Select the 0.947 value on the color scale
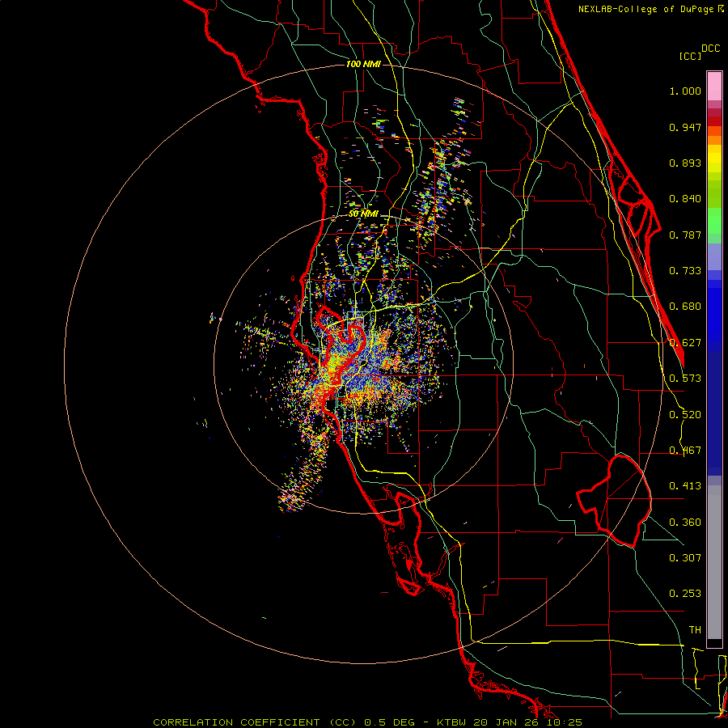The image size is (728, 728). [x=685, y=127]
